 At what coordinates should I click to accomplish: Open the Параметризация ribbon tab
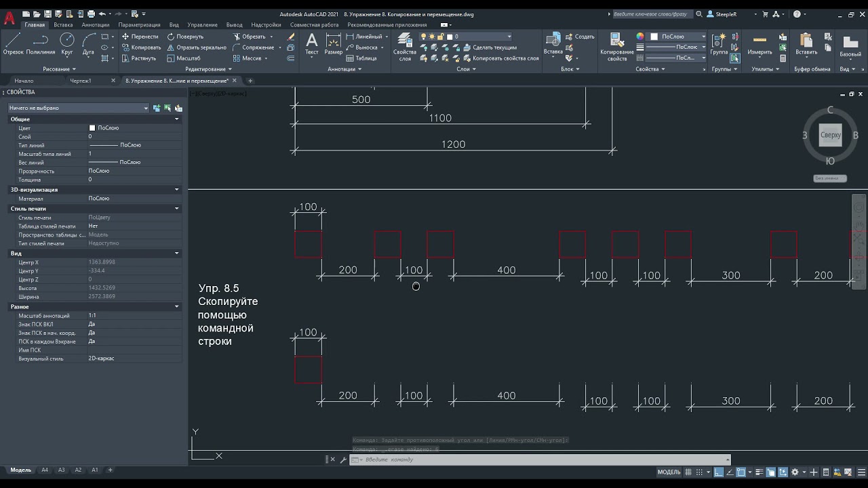139,25
